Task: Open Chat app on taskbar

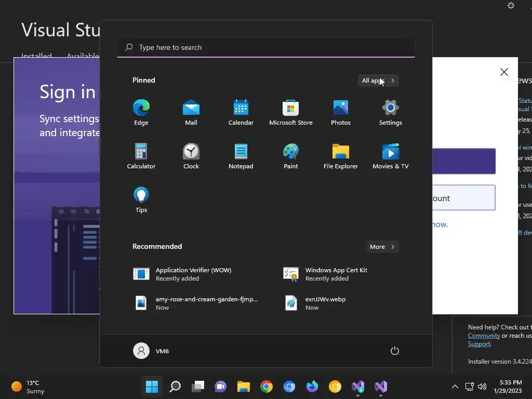Action: (220, 387)
